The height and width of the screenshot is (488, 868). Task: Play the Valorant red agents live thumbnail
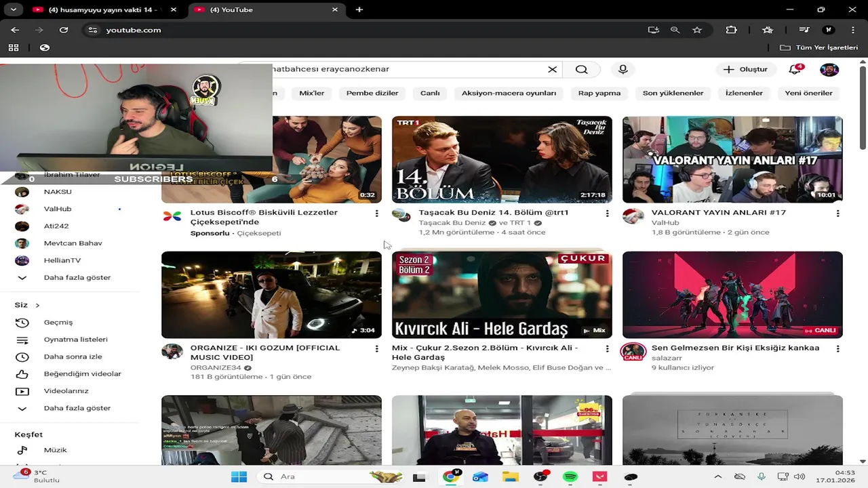coord(732,295)
